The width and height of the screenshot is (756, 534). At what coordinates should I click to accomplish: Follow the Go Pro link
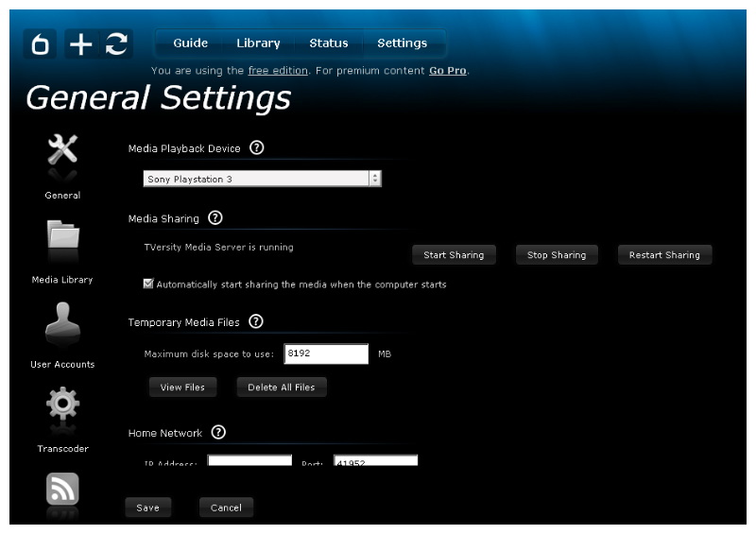point(447,71)
